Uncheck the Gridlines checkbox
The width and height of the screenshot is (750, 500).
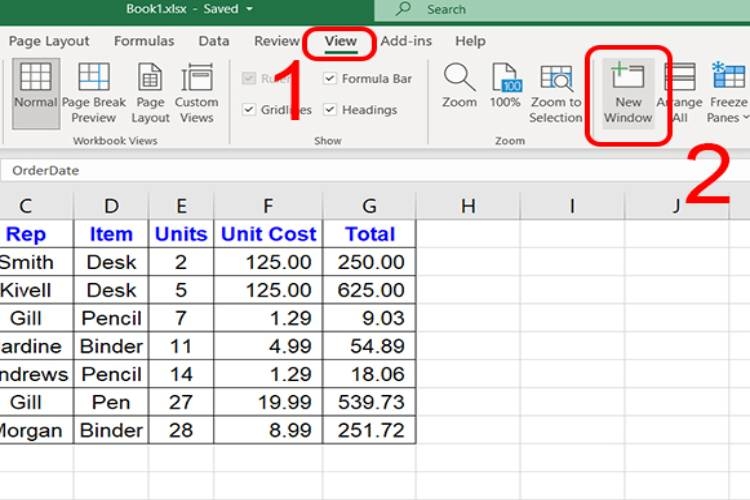click(250, 110)
